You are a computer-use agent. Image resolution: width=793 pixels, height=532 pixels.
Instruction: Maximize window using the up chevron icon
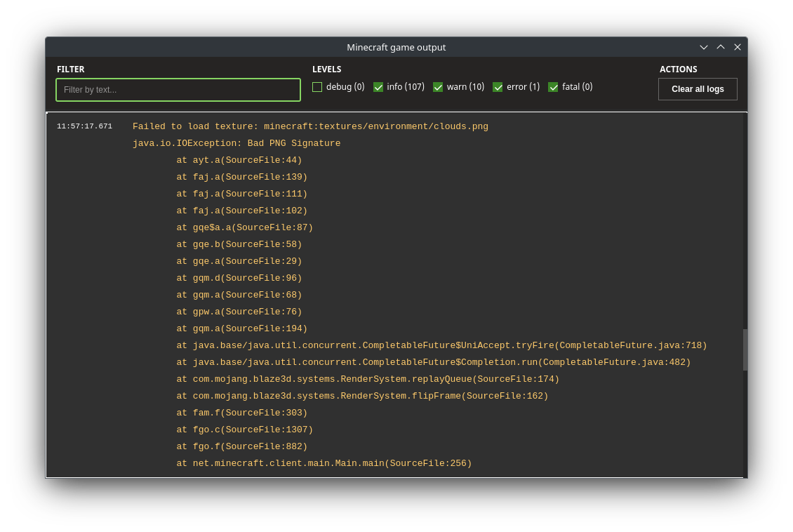pos(721,47)
